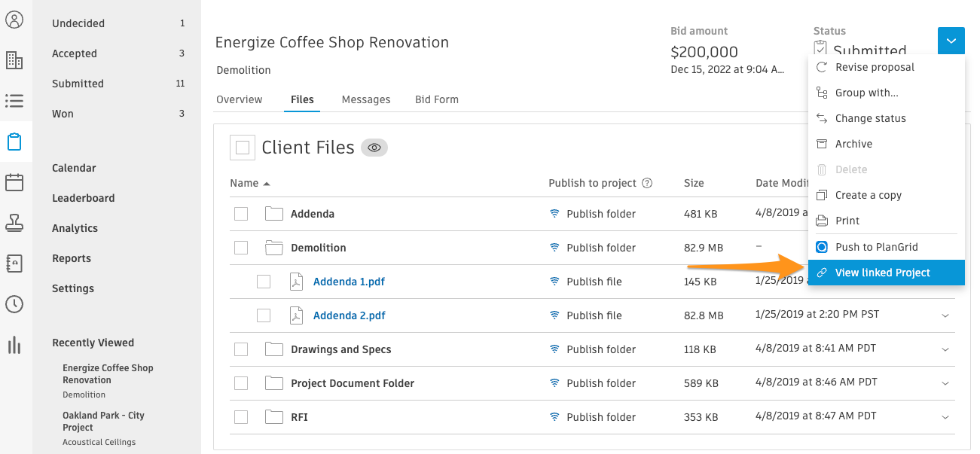
Task: Expand row chevron for Project Document Folder
Action: [945, 383]
